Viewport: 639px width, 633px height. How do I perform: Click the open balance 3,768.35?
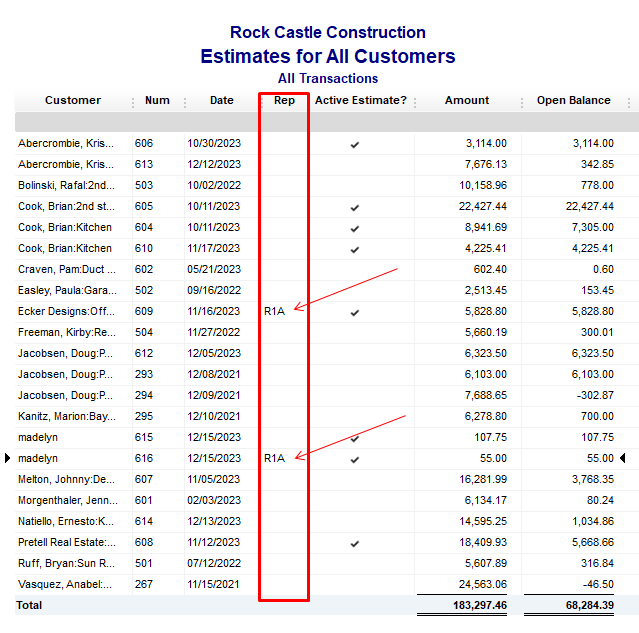(x=593, y=479)
